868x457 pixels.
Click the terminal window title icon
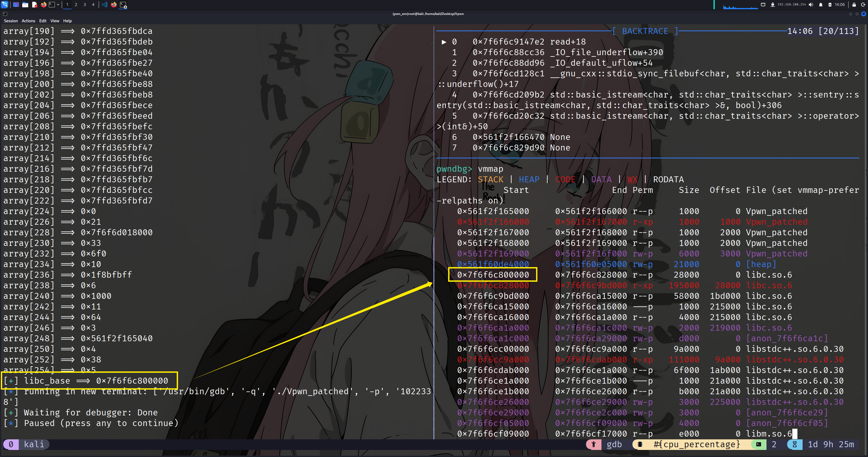point(5,14)
